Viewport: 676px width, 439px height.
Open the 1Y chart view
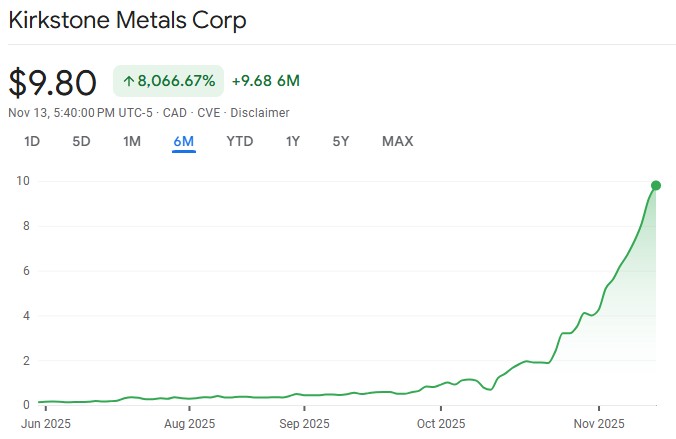coord(293,141)
